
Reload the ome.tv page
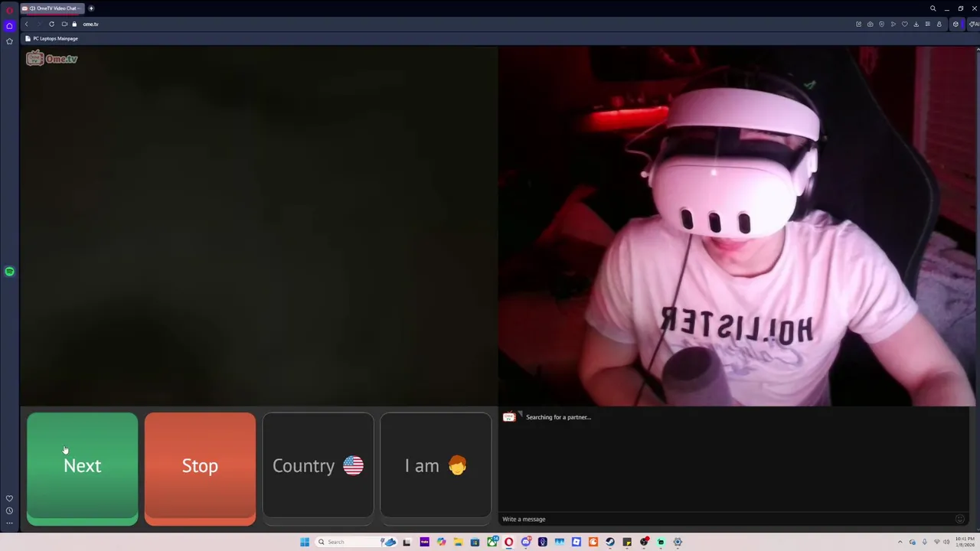click(x=51, y=24)
